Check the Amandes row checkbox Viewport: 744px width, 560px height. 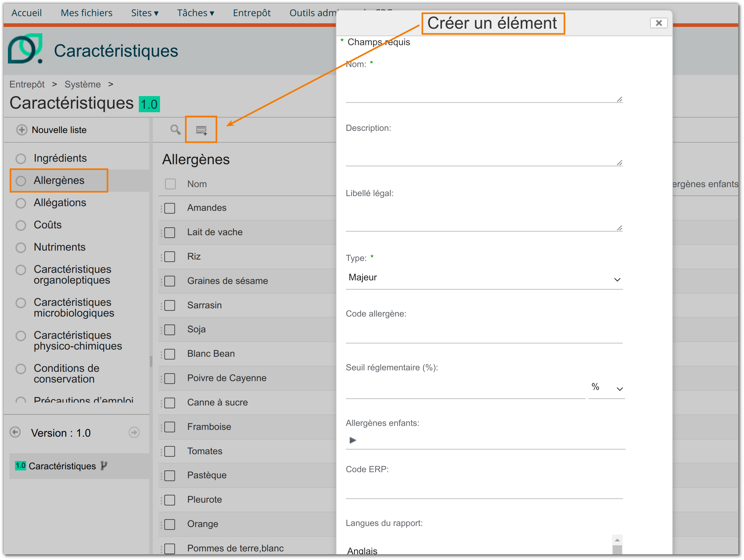170,208
